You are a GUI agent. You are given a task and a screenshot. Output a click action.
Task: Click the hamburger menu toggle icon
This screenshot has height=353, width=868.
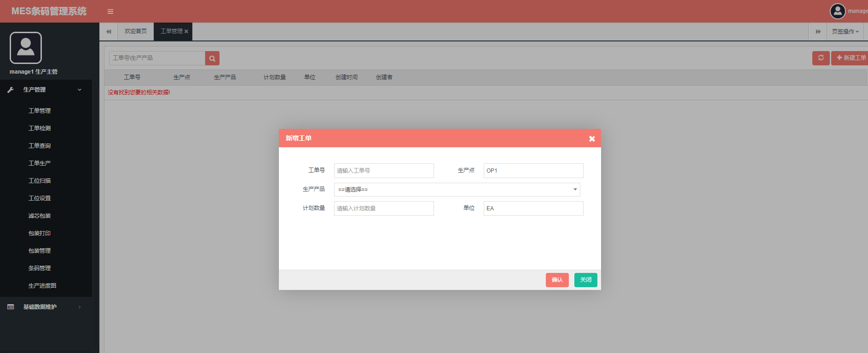point(110,12)
